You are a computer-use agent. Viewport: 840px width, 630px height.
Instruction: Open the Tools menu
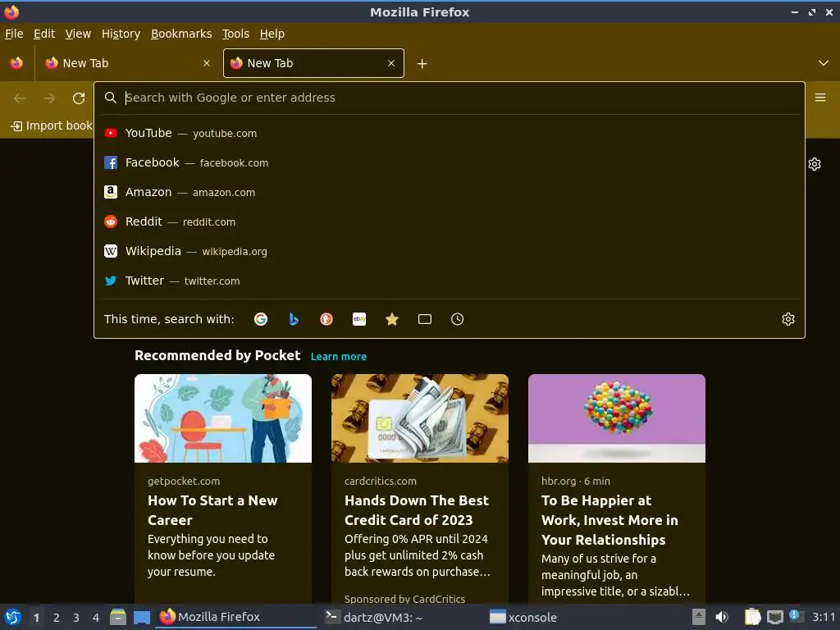pos(235,34)
